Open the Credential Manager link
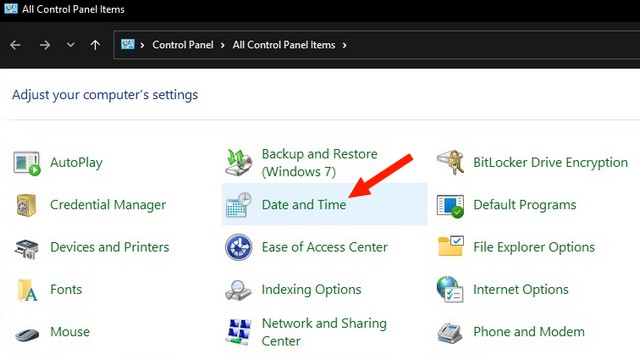This screenshot has height=360, width=640. click(x=108, y=205)
